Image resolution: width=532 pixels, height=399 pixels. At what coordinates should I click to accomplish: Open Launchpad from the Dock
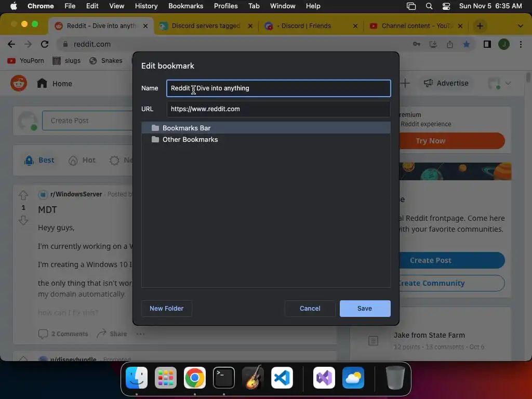click(166, 378)
